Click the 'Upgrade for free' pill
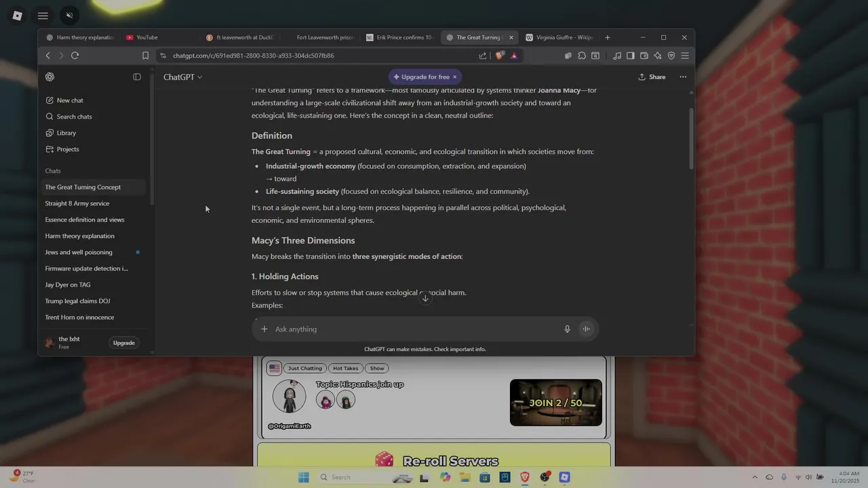The height and width of the screenshot is (488, 868). click(x=420, y=77)
